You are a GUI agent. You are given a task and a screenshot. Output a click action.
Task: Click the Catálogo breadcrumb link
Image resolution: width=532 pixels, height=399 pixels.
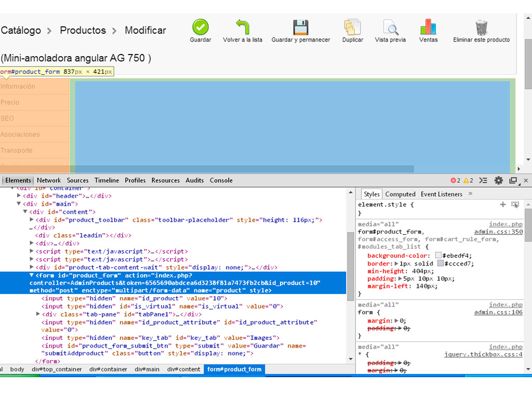click(x=21, y=30)
